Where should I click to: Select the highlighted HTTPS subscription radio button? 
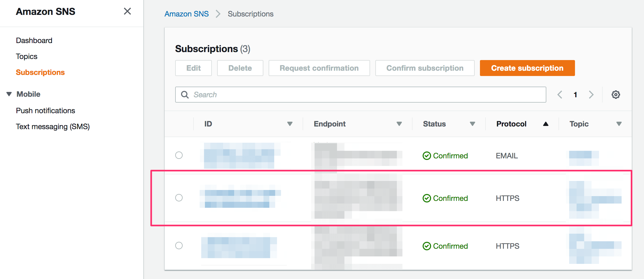click(179, 198)
